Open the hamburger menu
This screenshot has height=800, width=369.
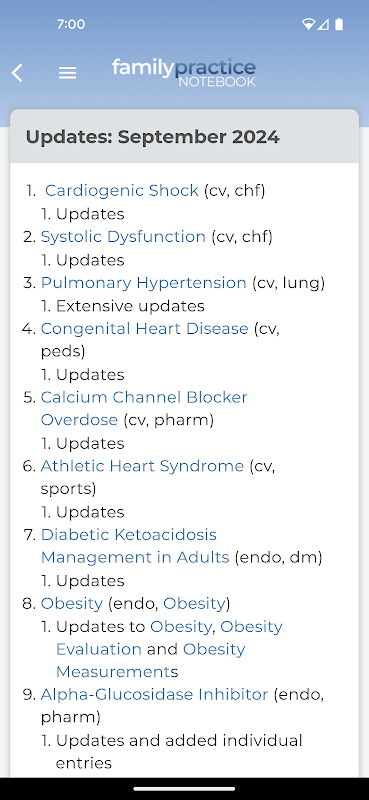[67, 73]
